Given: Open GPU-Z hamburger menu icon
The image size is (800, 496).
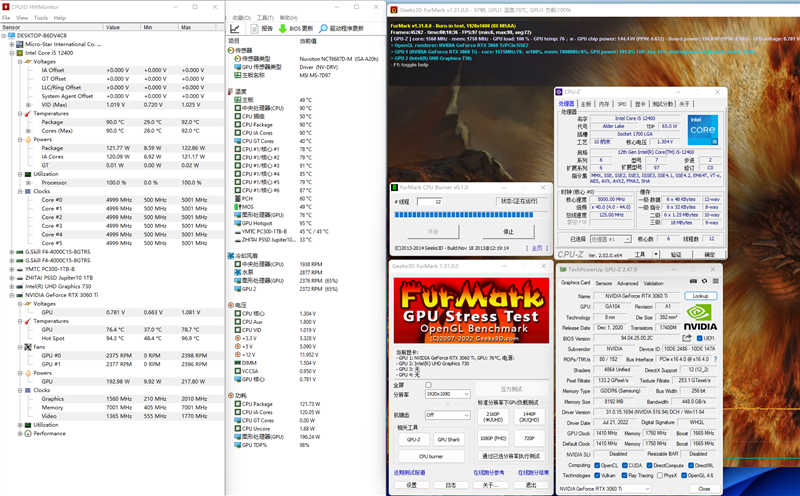Looking at the screenshot, I should [716, 281].
